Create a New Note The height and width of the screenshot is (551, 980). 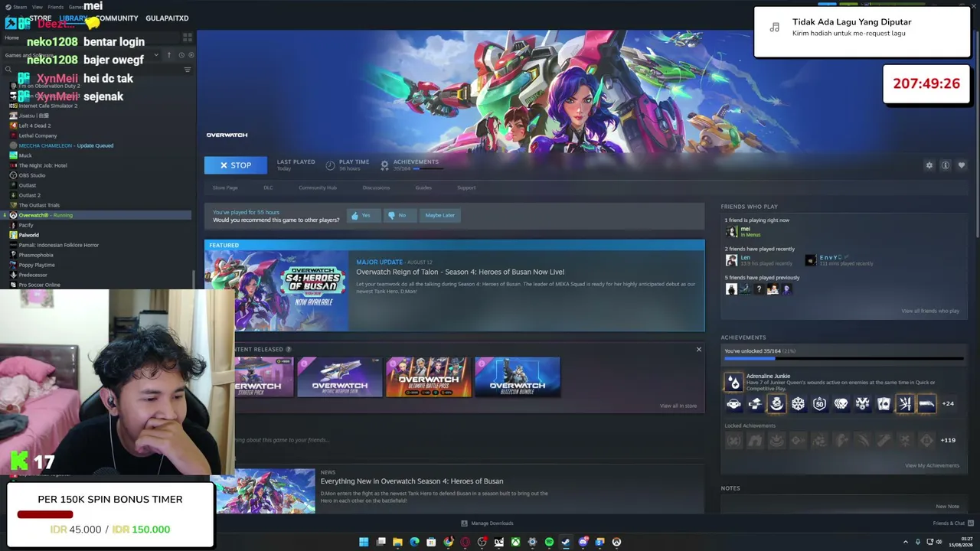[x=947, y=506]
